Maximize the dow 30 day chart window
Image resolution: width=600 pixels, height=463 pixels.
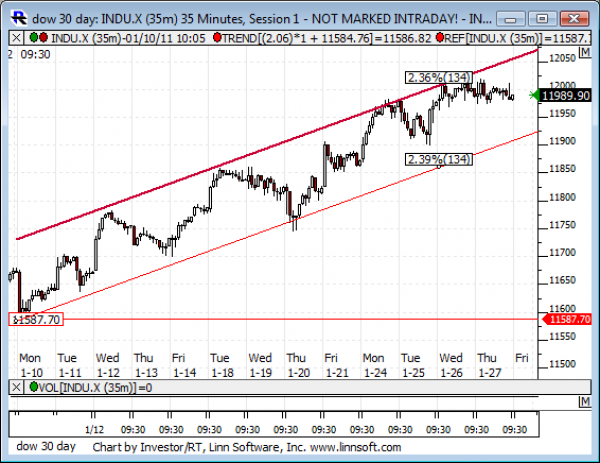coord(542,19)
